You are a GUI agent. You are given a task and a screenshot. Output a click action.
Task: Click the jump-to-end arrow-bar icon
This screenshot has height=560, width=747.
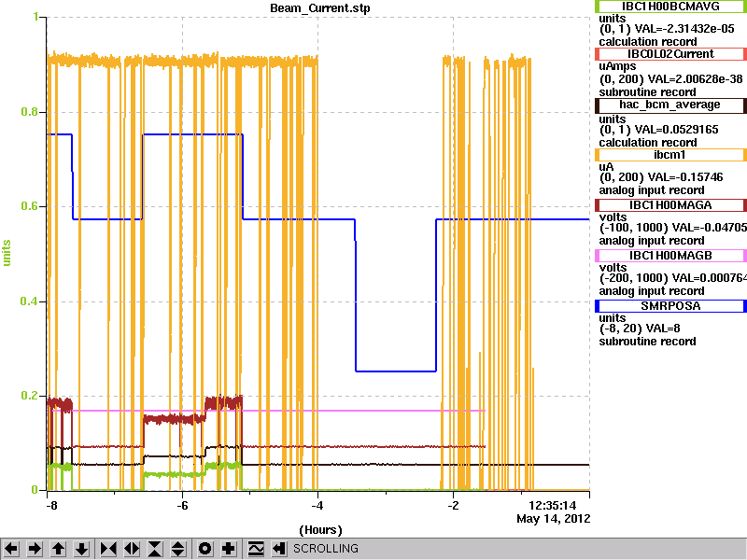[279, 549]
